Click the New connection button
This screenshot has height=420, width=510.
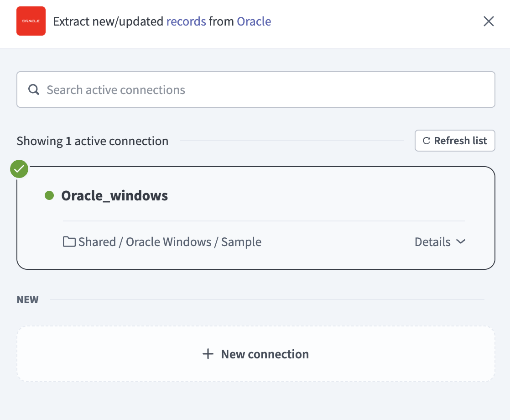click(255, 354)
